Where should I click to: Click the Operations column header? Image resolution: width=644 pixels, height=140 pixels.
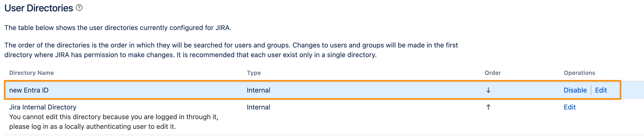click(x=579, y=73)
